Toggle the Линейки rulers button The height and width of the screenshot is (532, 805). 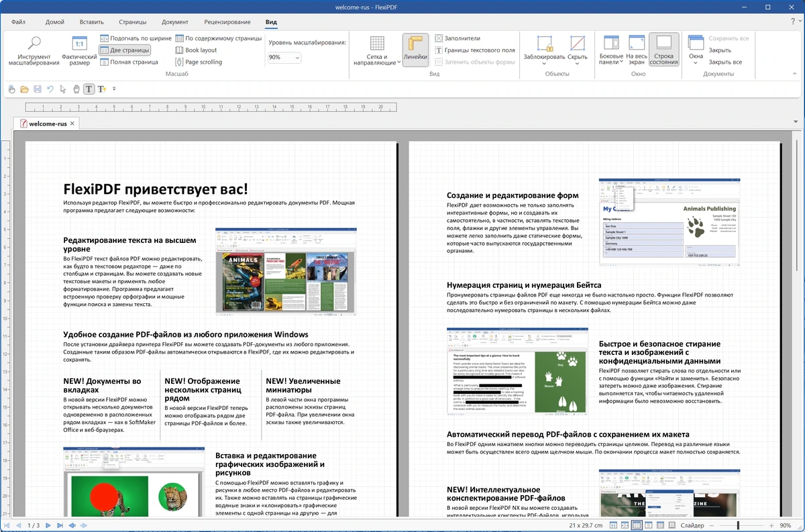click(x=415, y=51)
